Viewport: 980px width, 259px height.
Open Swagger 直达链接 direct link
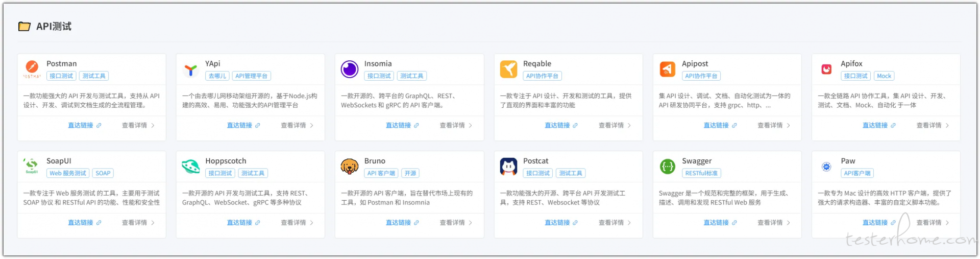[x=720, y=223]
